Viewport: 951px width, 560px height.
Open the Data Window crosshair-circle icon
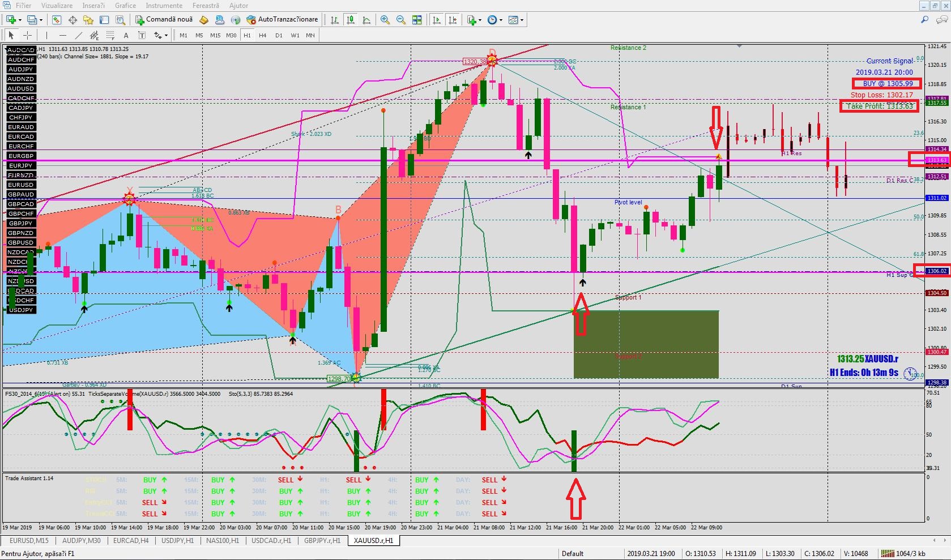(x=73, y=20)
